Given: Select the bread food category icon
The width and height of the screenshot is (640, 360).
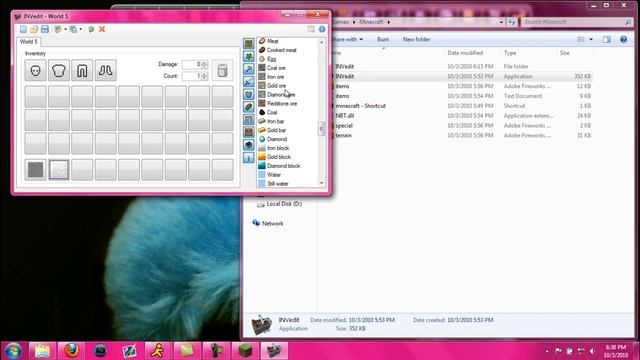Looking at the screenshot, I should click(249, 107).
